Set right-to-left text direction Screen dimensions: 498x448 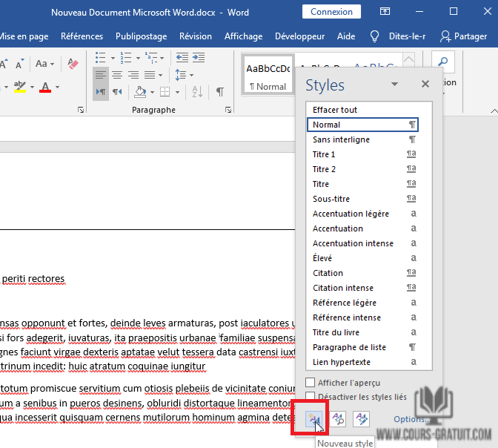point(117,92)
